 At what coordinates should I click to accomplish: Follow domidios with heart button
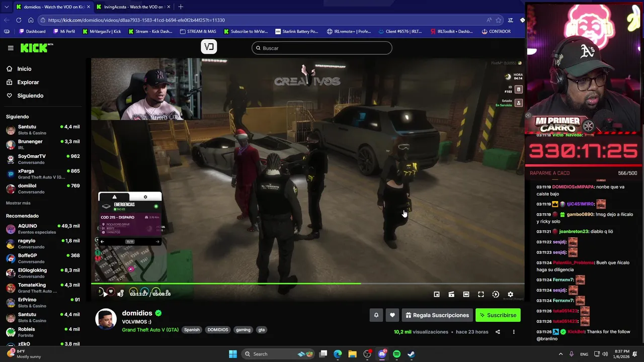[x=392, y=315]
